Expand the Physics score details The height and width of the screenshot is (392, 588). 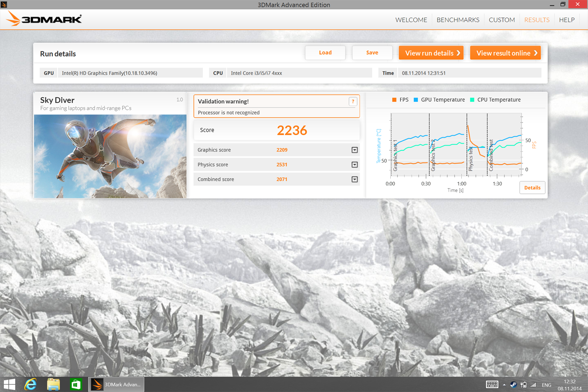pos(355,165)
